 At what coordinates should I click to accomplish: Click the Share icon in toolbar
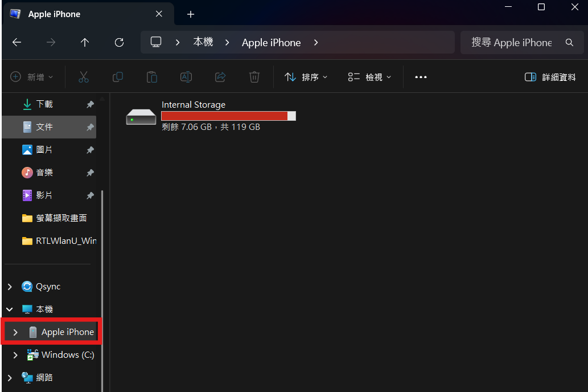tap(220, 77)
